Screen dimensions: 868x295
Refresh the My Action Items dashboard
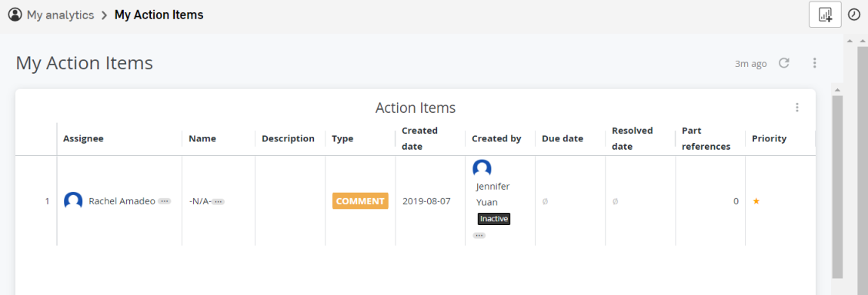[784, 63]
